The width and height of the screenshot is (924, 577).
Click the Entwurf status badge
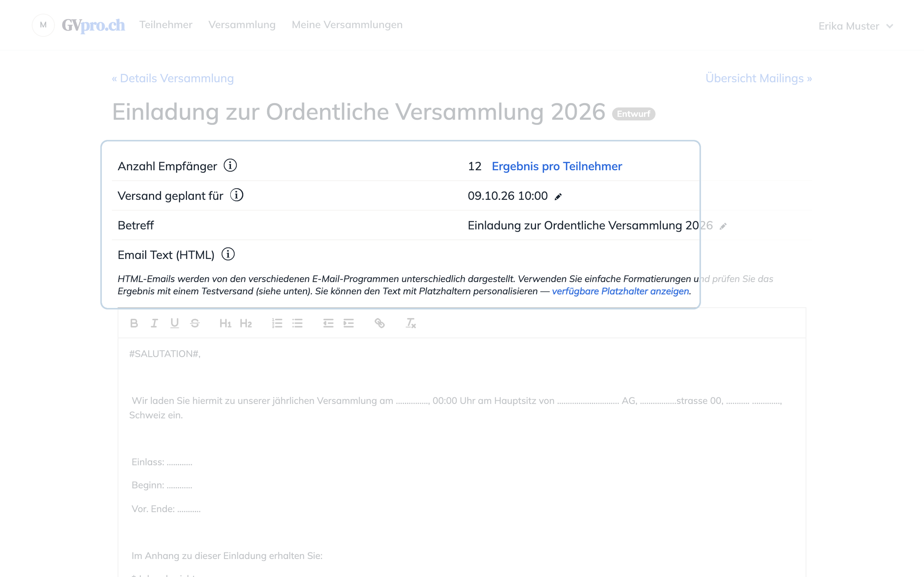[x=633, y=114]
